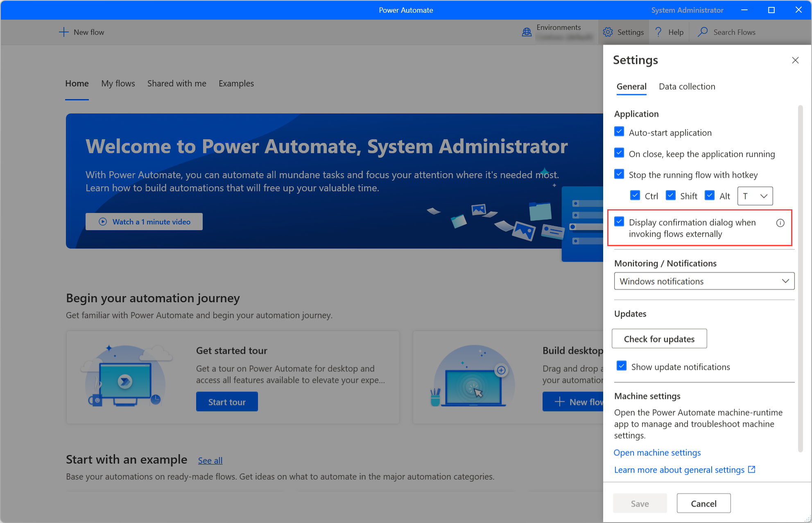Toggle Auto-start application checkbox
This screenshot has width=812, height=523.
pos(620,132)
